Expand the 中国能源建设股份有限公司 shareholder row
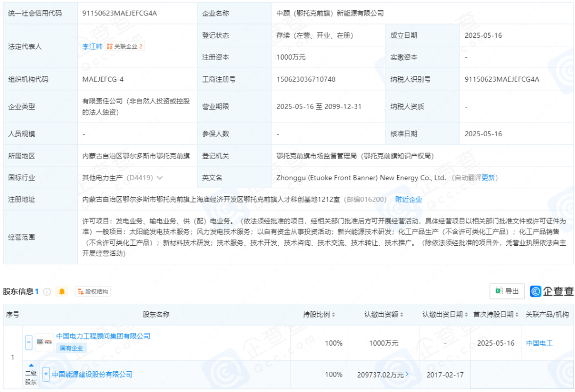The width and height of the screenshot is (575, 392). (46, 374)
